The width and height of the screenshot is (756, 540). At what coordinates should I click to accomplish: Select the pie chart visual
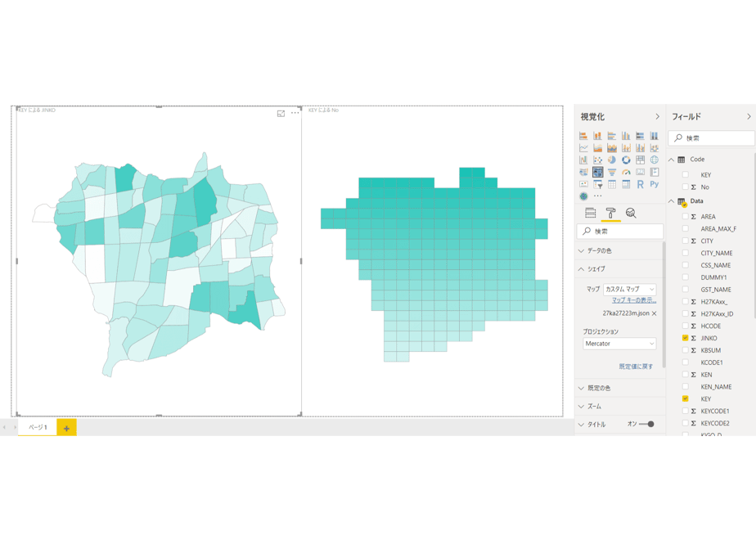pyautogui.click(x=612, y=160)
